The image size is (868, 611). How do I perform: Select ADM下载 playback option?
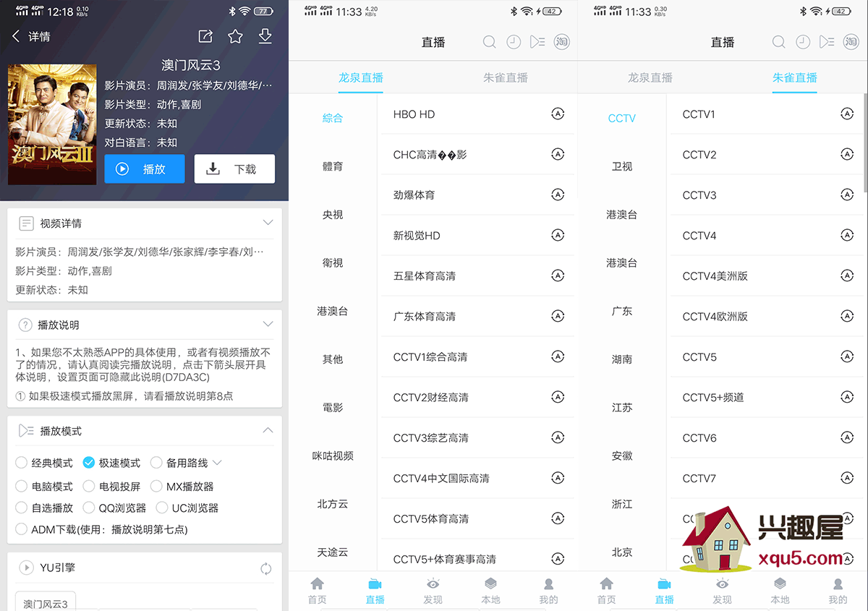pos(101,529)
